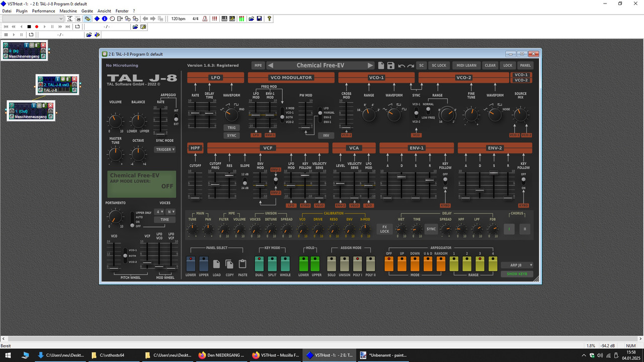Toggle the HOLD LOWER green switch
This screenshot has width=644, height=362.
[x=303, y=264]
